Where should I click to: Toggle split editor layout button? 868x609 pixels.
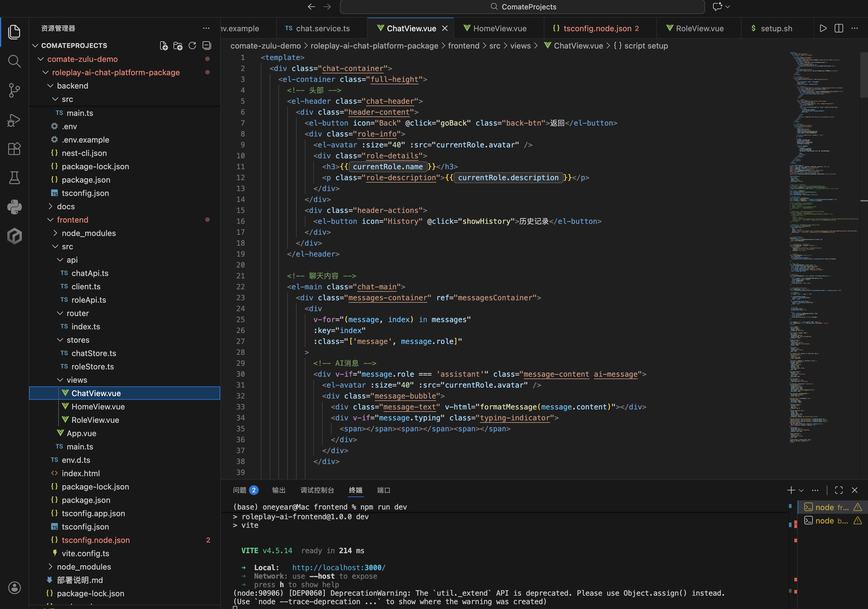[x=839, y=28]
